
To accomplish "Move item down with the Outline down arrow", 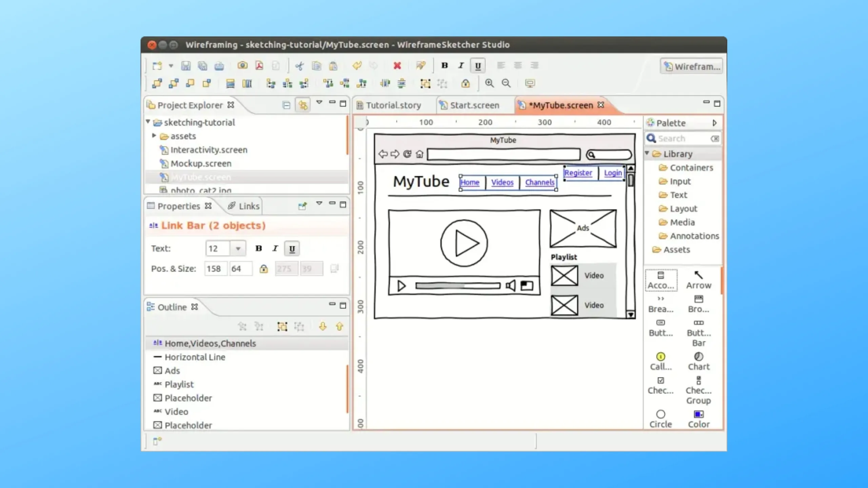I will click(323, 326).
